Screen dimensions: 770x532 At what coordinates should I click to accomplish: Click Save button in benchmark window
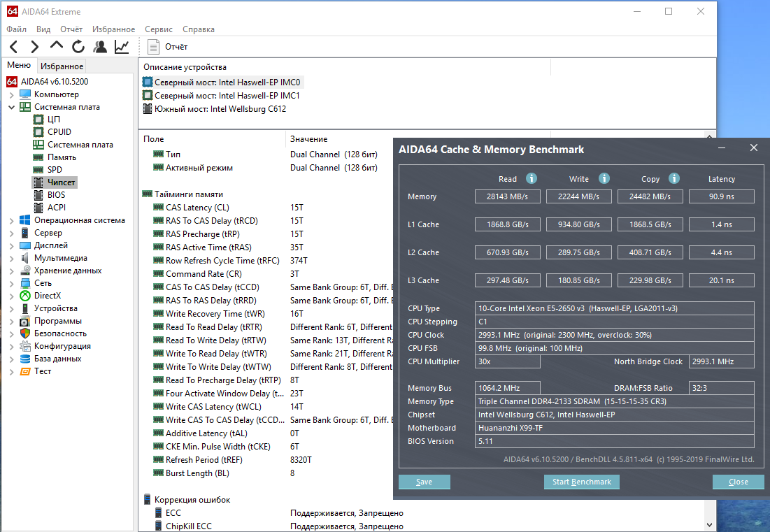(x=425, y=482)
